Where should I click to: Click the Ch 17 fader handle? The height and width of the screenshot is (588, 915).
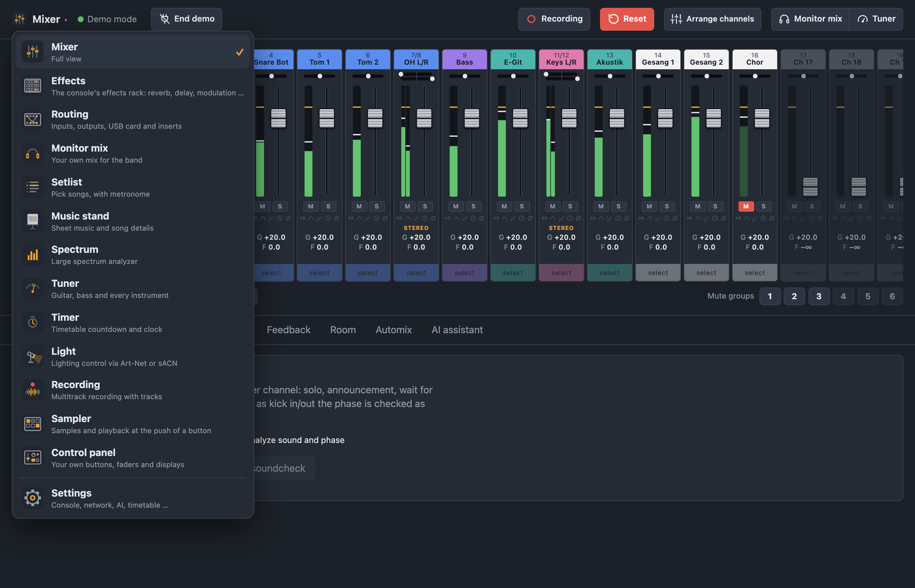810,187
